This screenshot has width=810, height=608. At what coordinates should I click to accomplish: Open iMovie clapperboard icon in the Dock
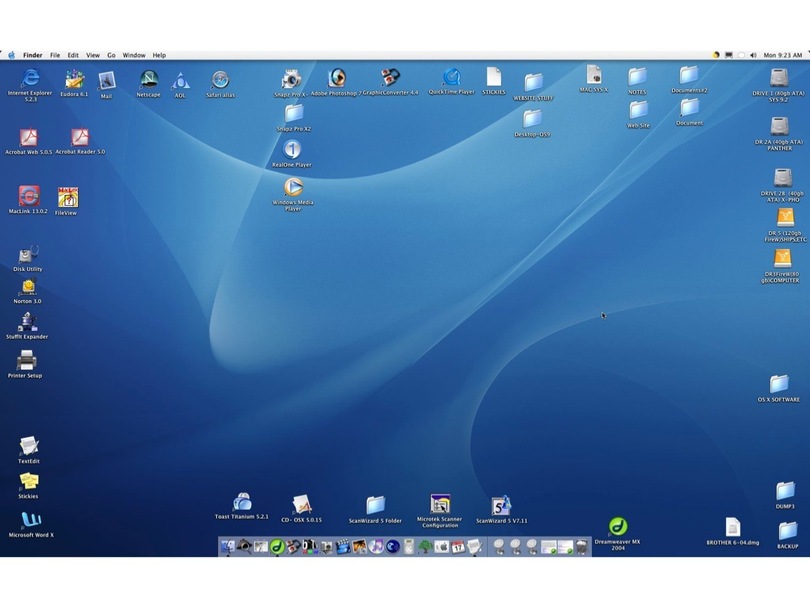[x=343, y=547]
